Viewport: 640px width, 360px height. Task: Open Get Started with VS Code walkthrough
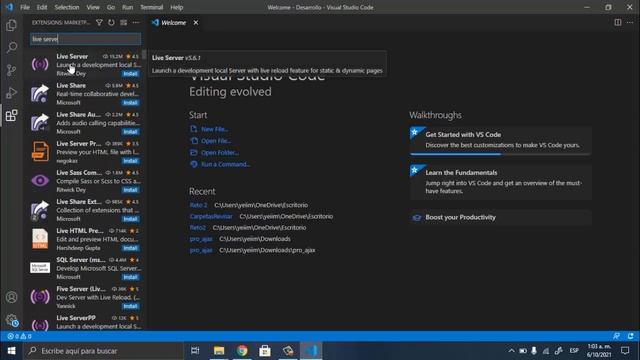[x=500, y=140]
